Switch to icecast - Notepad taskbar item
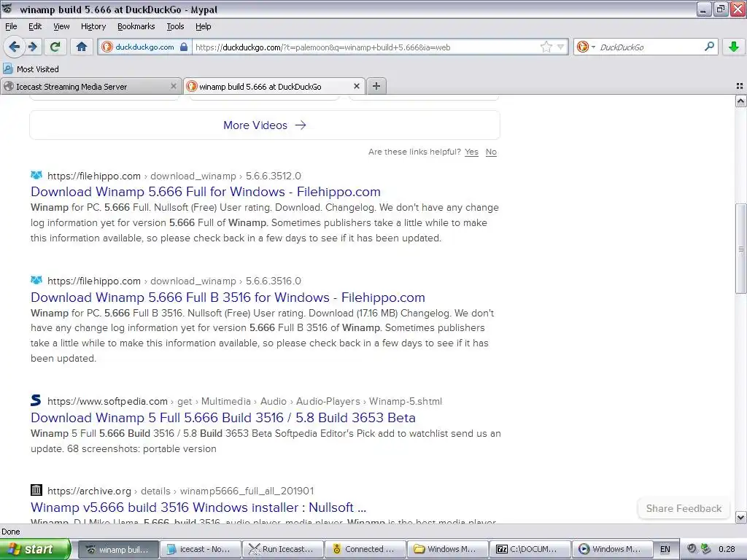The height and width of the screenshot is (560, 747). point(200,549)
